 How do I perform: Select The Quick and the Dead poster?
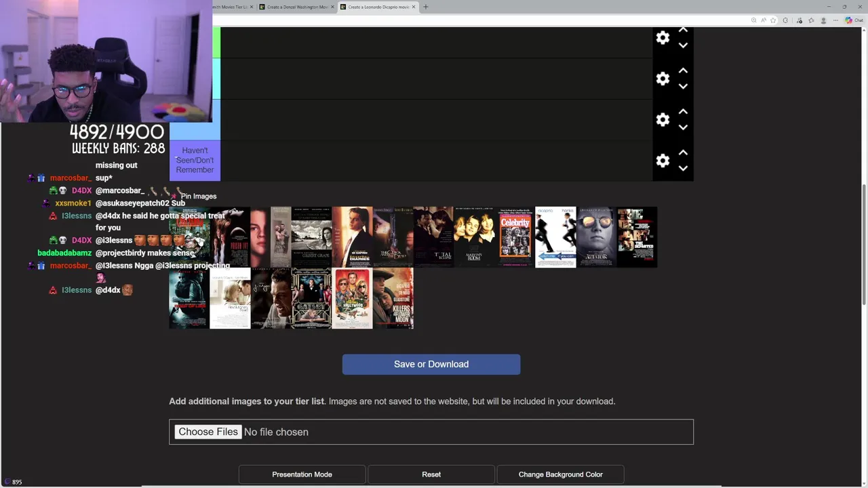click(393, 237)
